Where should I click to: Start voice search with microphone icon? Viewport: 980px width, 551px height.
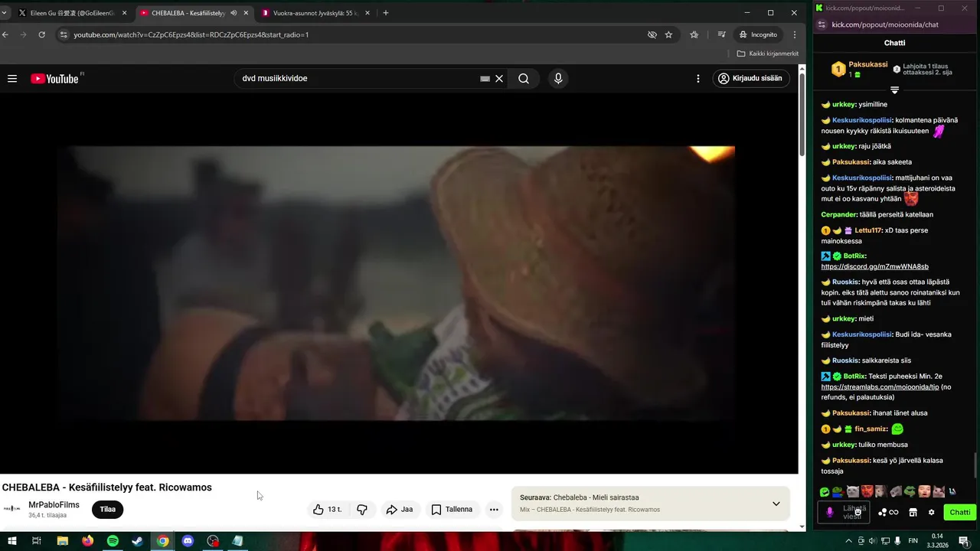558,78
